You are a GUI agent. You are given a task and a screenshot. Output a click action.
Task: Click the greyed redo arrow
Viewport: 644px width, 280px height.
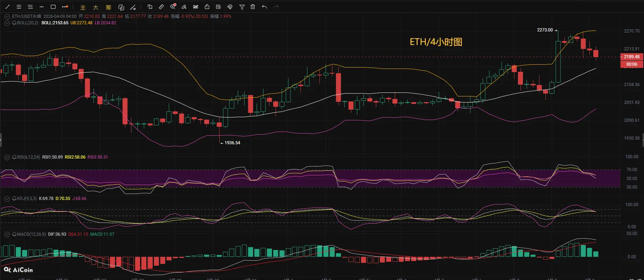coord(276,7)
